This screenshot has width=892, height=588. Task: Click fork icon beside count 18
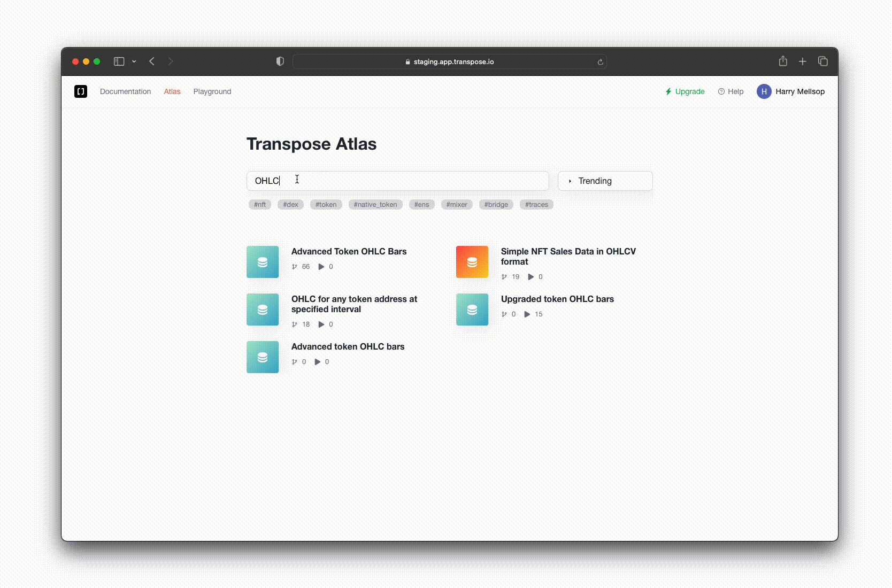coord(295,324)
